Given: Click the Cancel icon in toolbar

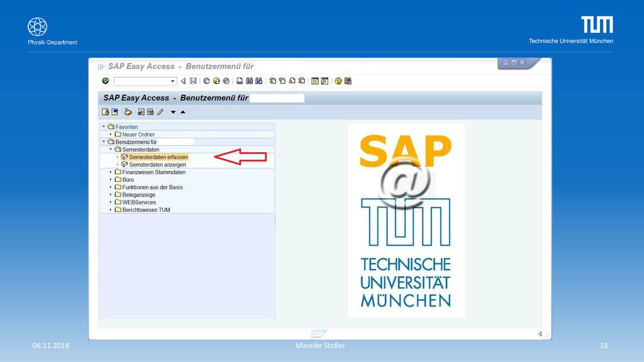Looking at the screenshot, I should pyautogui.click(x=226, y=81).
